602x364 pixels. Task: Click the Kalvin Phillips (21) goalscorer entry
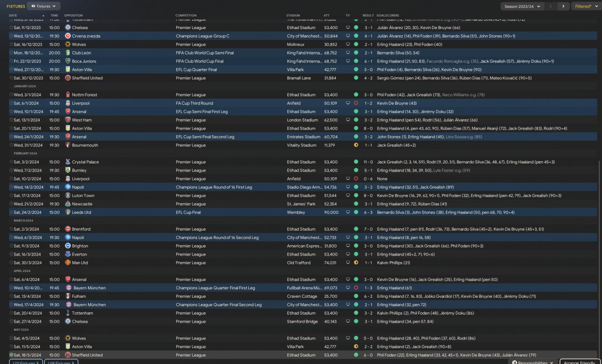pos(394,263)
